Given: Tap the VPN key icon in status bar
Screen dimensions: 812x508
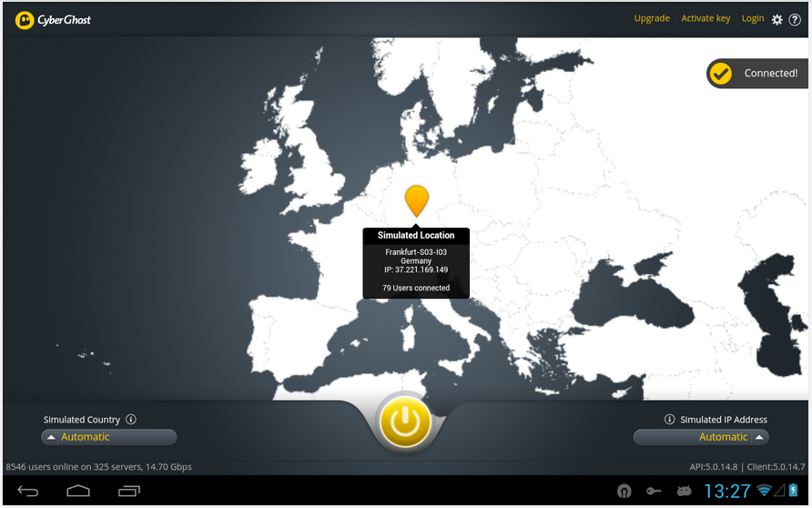Looking at the screenshot, I should (654, 491).
